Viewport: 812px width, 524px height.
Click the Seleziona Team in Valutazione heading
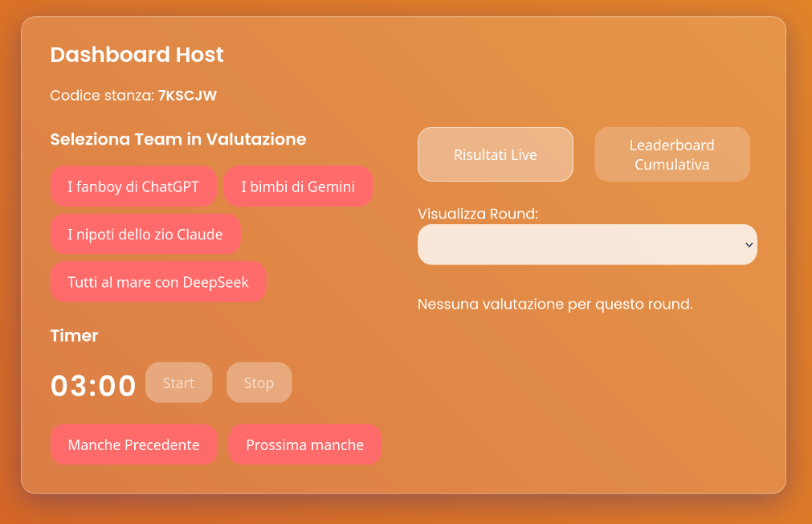(177, 139)
